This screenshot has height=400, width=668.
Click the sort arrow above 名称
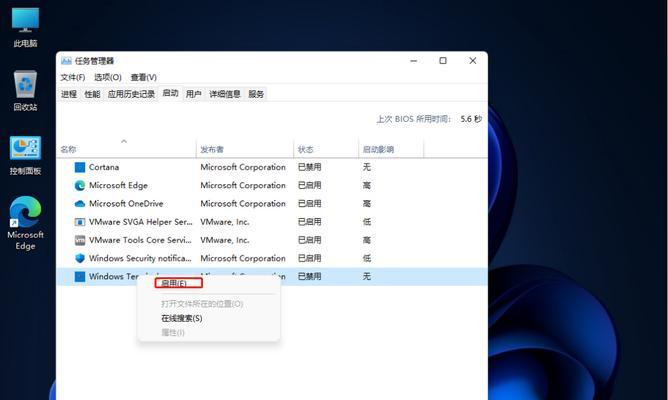(124, 141)
